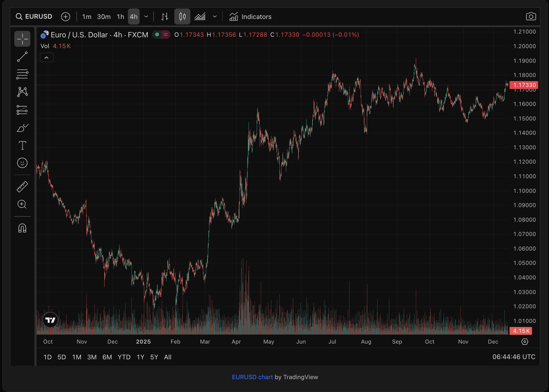Follow the EURUSD chart link
Viewport: 549px width, 392px height.
(252, 377)
